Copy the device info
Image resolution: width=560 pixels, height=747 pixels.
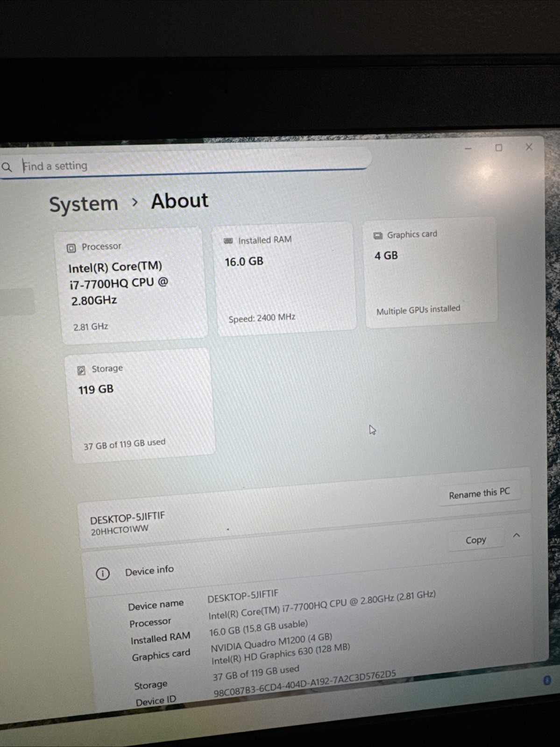tap(476, 540)
